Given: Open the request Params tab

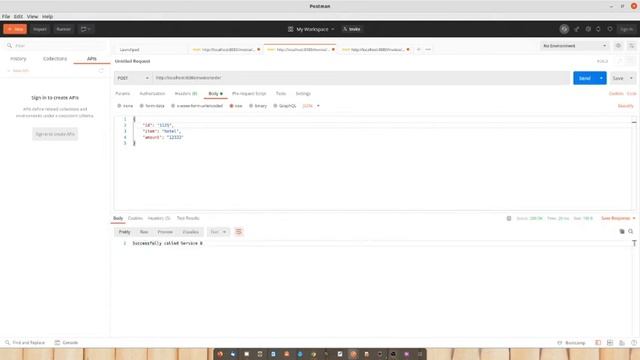Looking at the screenshot, I should coord(122,93).
